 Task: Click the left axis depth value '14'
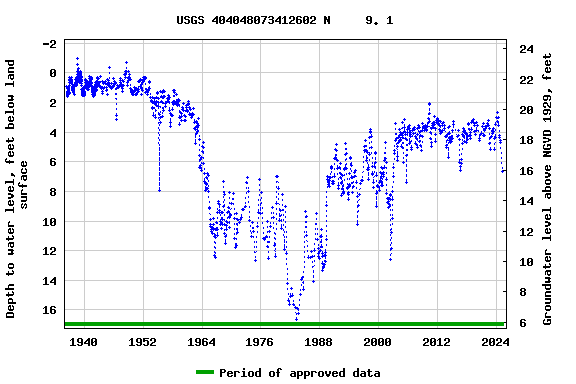pos(50,281)
